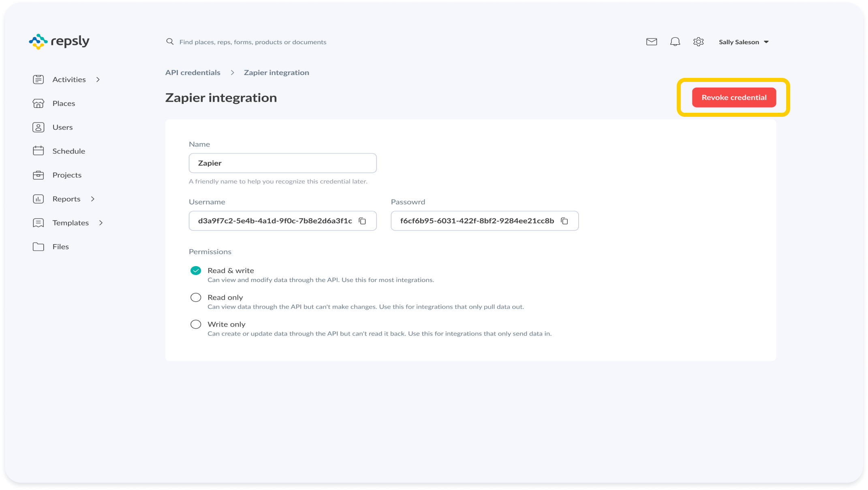
Task: Copy the Username value
Action: 362,221
